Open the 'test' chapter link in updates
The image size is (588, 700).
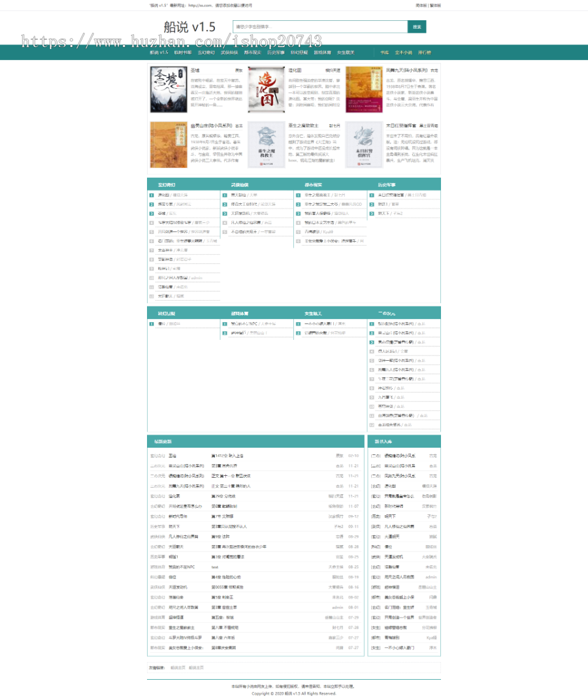coord(215,567)
